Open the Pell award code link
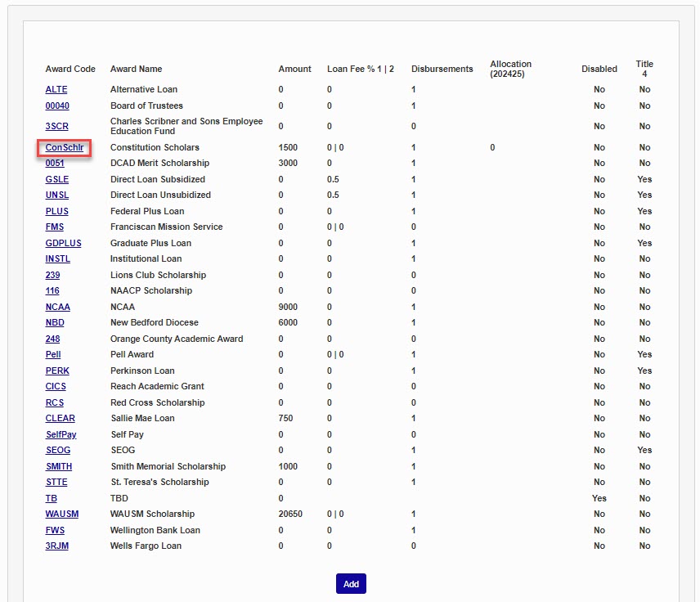 pos(53,355)
